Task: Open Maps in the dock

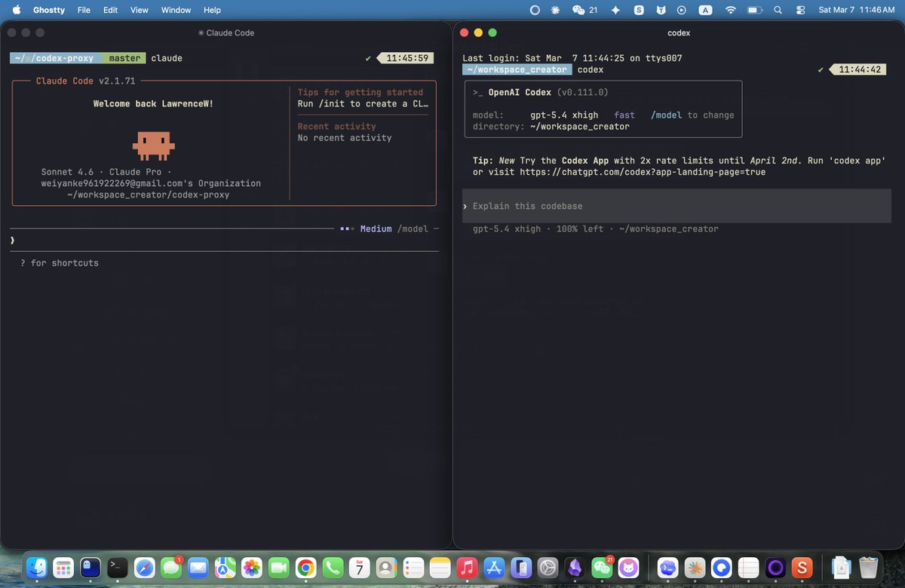Action: click(225, 567)
